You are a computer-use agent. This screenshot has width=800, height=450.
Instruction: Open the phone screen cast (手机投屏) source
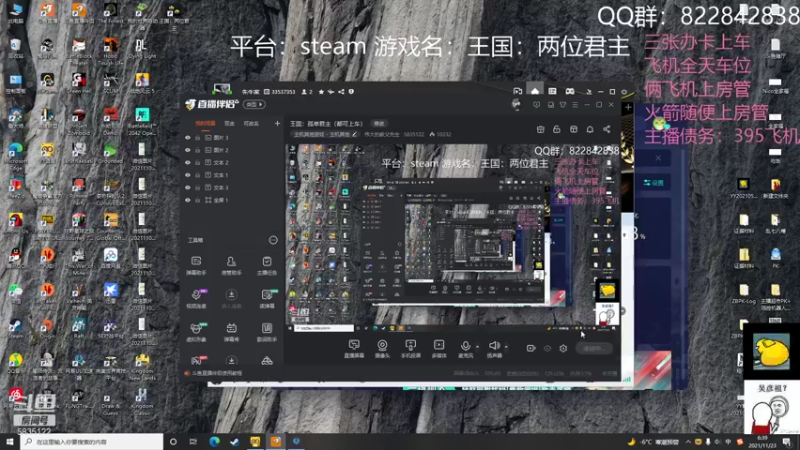410,348
